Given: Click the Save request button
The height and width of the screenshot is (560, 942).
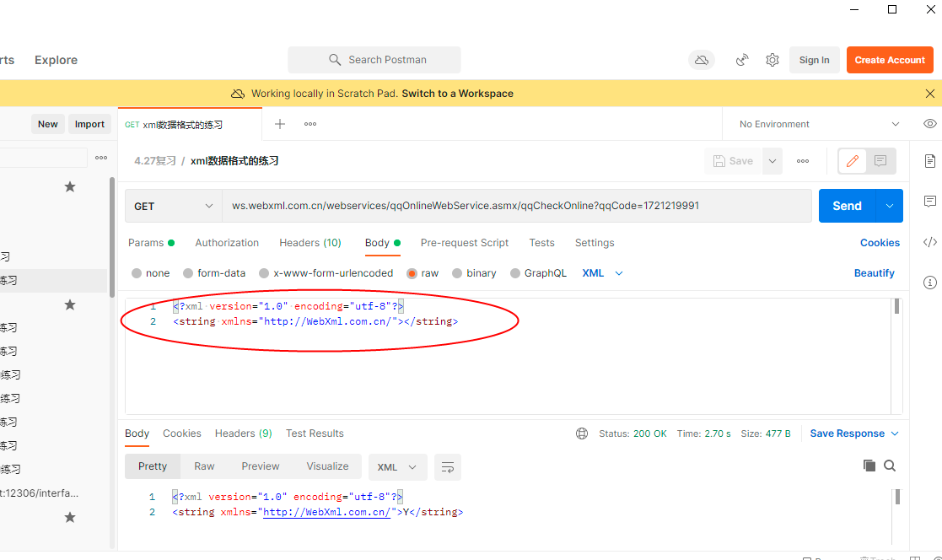Looking at the screenshot, I should click(x=734, y=161).
